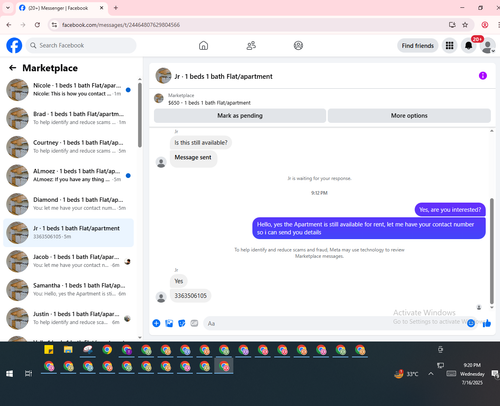Image resolution: width=500 pixels, height=406 pixels.
Task: Open the emoji picker
Action: pyautogui.click(x=471, y=323)
